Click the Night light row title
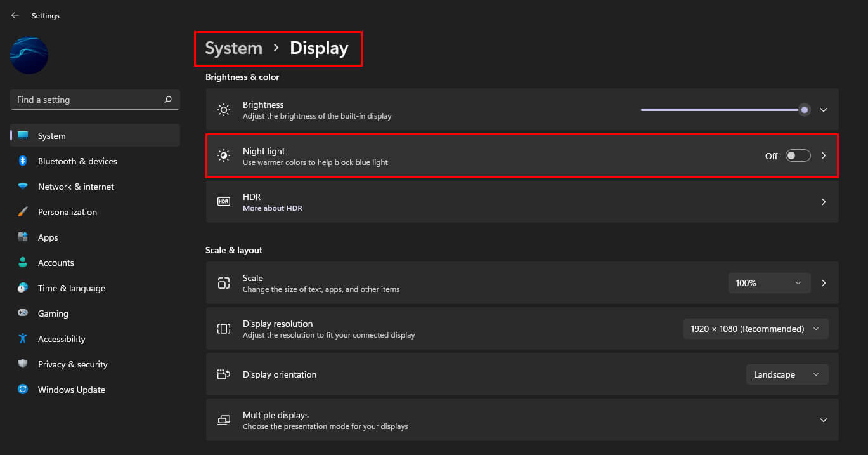868x455 pixels. tap(264, 151)
